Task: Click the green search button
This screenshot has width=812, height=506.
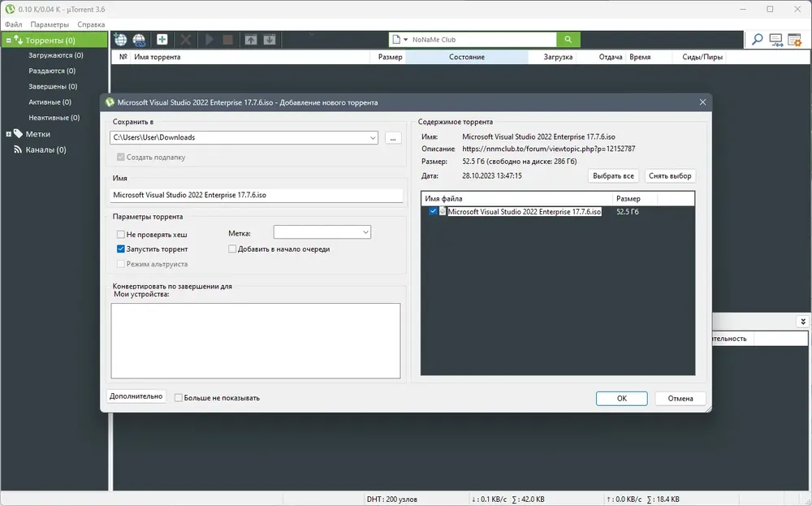Action: pos(568,39)
